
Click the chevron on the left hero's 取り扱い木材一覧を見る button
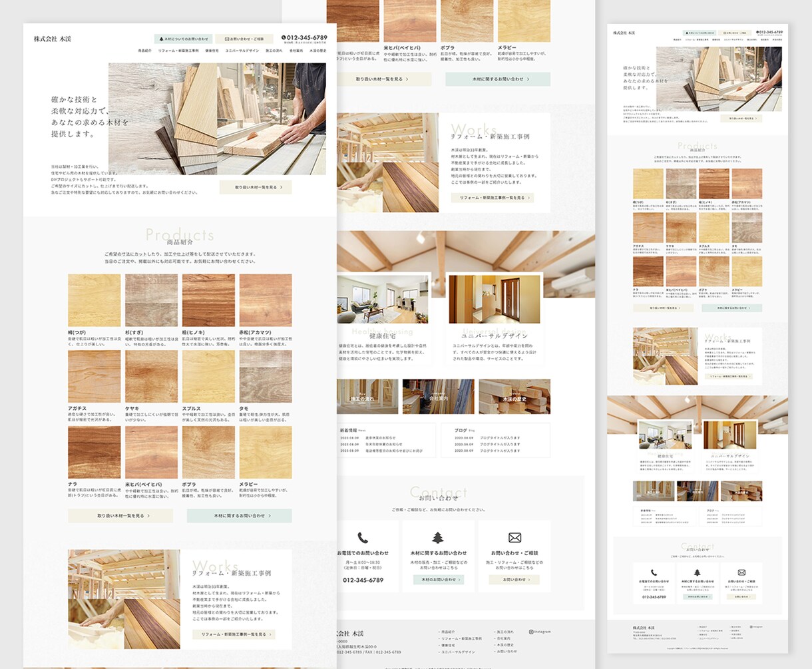pos(282,188)
